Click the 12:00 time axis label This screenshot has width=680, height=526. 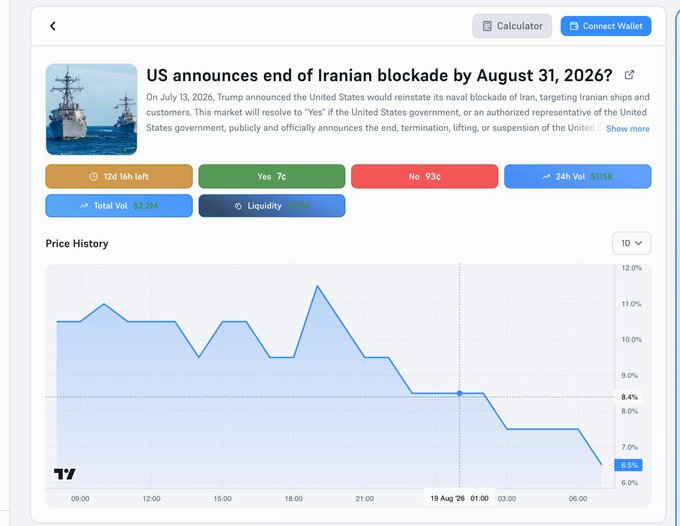[151, 499]
